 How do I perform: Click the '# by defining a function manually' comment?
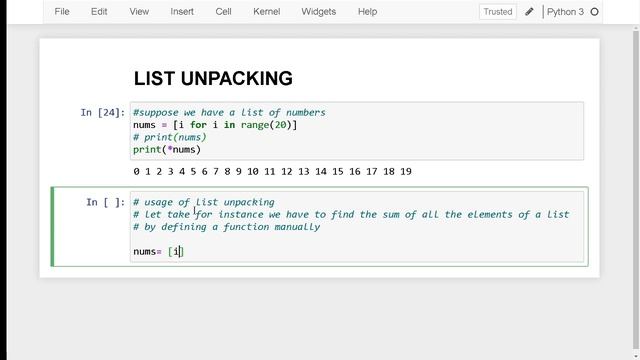(x=227, y=227)
